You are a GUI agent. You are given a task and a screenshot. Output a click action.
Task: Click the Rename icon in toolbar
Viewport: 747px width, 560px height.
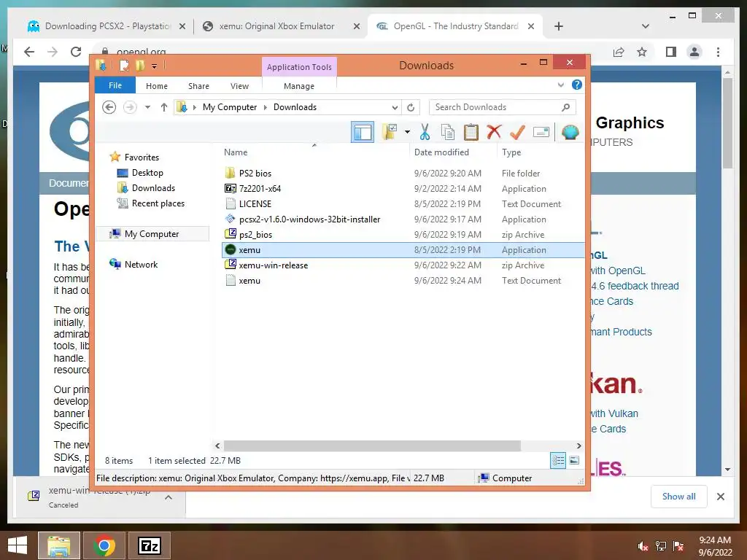click(x=541, y=132)
